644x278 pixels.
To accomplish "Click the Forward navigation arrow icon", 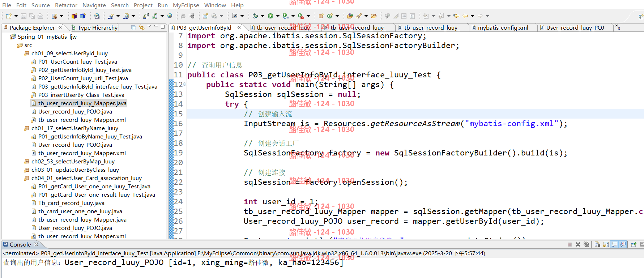I will pos(480,16).
